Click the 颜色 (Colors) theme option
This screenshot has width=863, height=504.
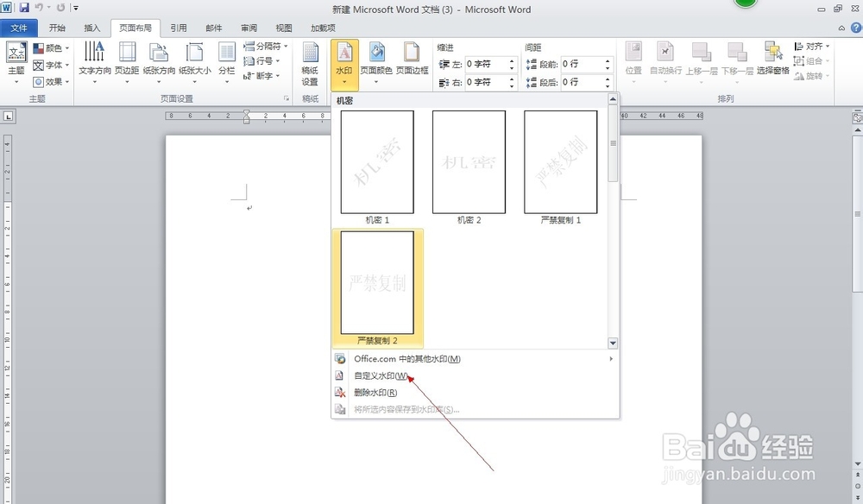(50, 48)
